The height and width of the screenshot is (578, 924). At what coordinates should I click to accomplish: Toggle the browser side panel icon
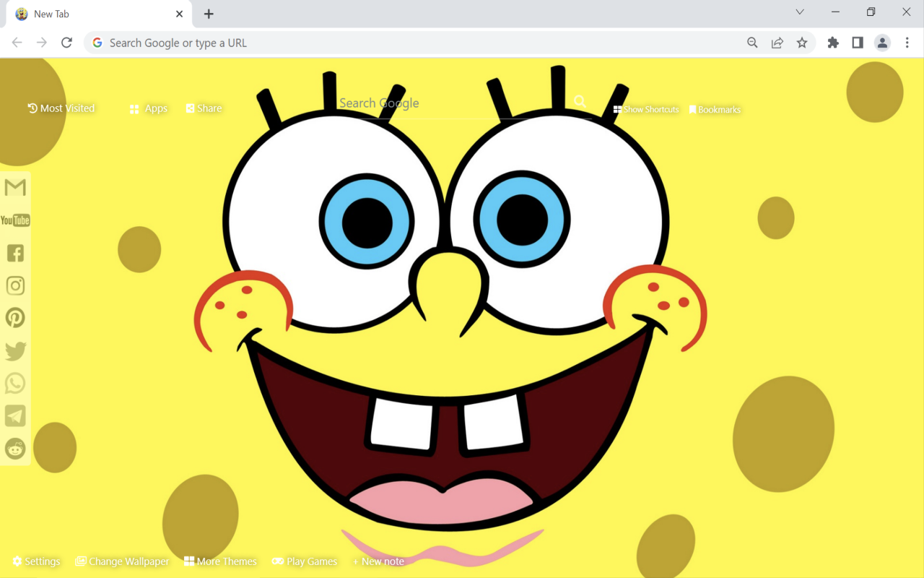point(858,43)
